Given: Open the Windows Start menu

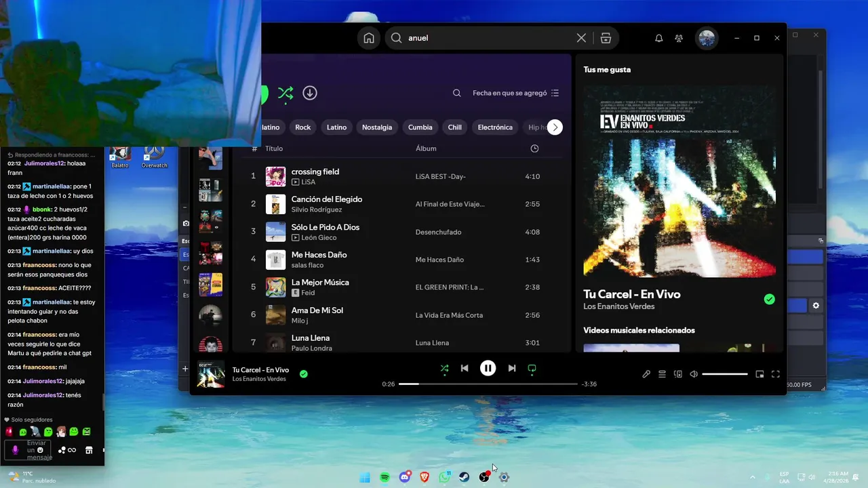Looking at the screenshot, I should tap(365, 477).
